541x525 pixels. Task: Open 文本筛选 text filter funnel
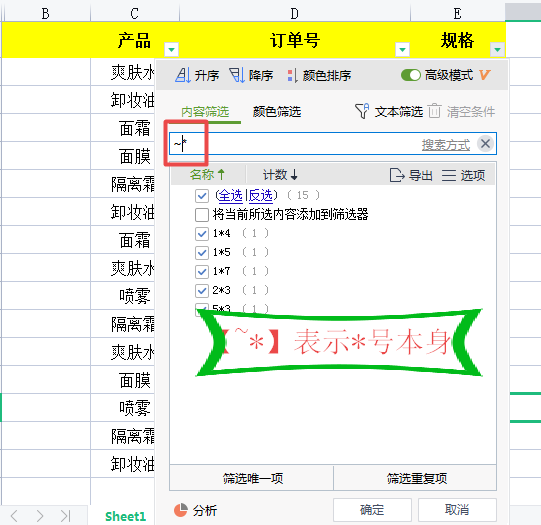362,111
